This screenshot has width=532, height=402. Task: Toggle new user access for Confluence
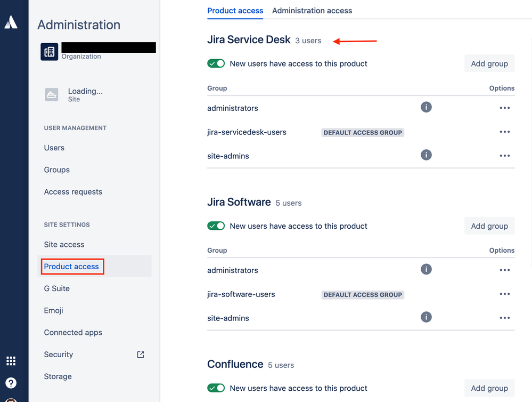[x=216, y=388]
